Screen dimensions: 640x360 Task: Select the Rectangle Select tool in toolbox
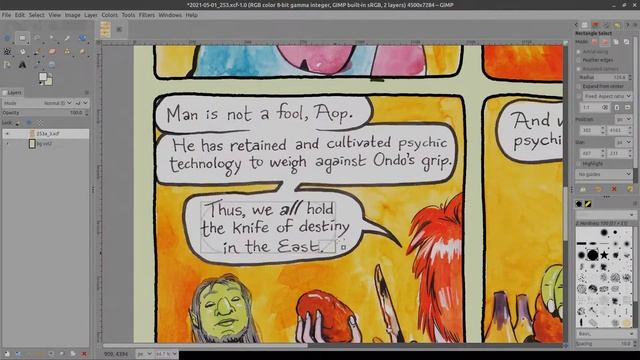coord(22,38)
